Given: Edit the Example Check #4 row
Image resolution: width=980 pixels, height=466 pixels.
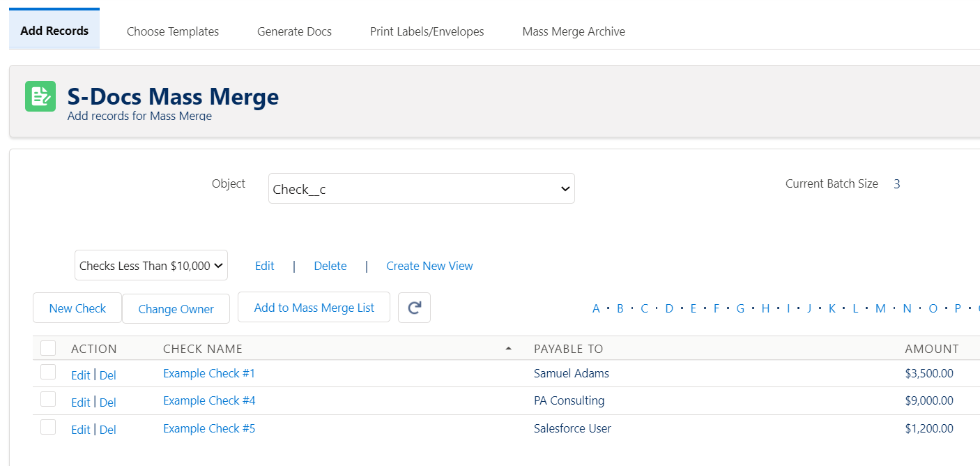Looking at the screenshot, I should click(x=81, y=403).
